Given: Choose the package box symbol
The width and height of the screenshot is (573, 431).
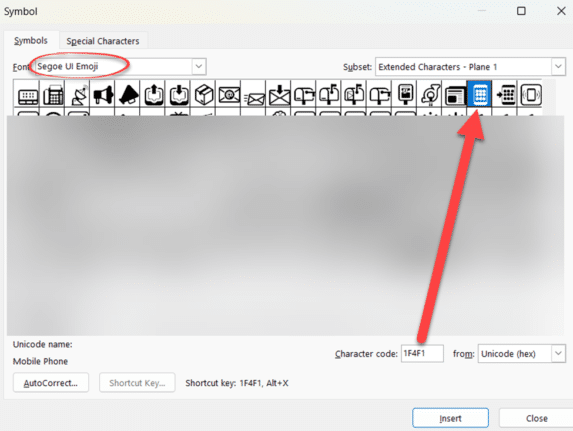Looking at the screenshot, I should click(204, 95).
